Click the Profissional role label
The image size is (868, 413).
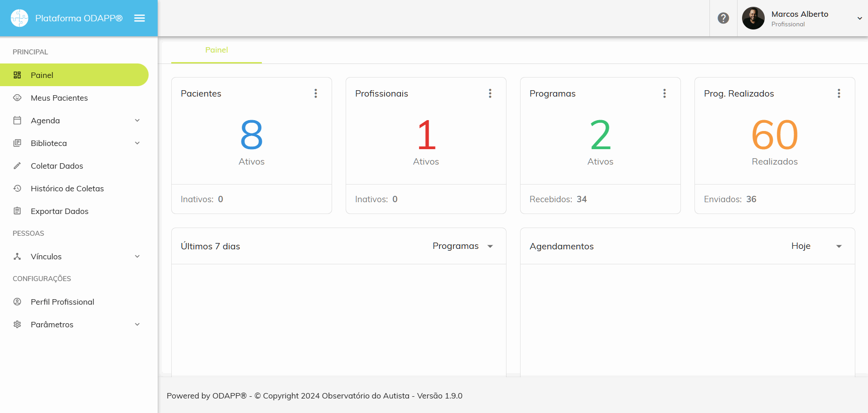[x=788, y=24]
